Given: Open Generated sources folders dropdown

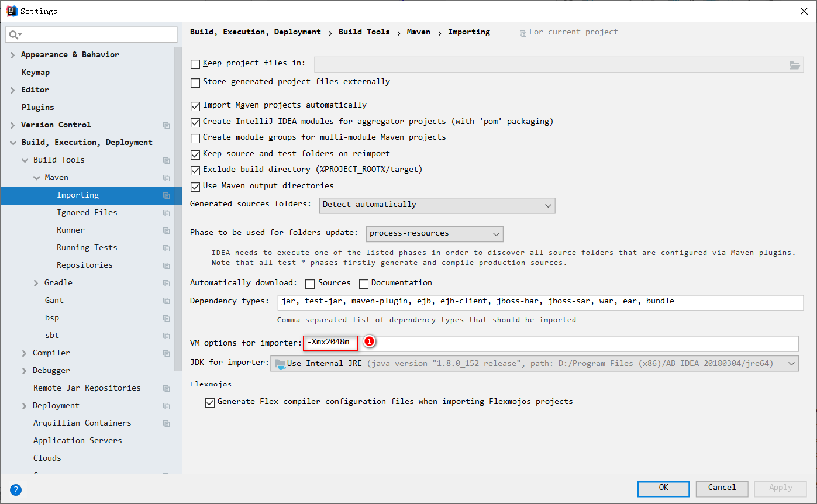Looking at the screenshot, I should 437,205.
